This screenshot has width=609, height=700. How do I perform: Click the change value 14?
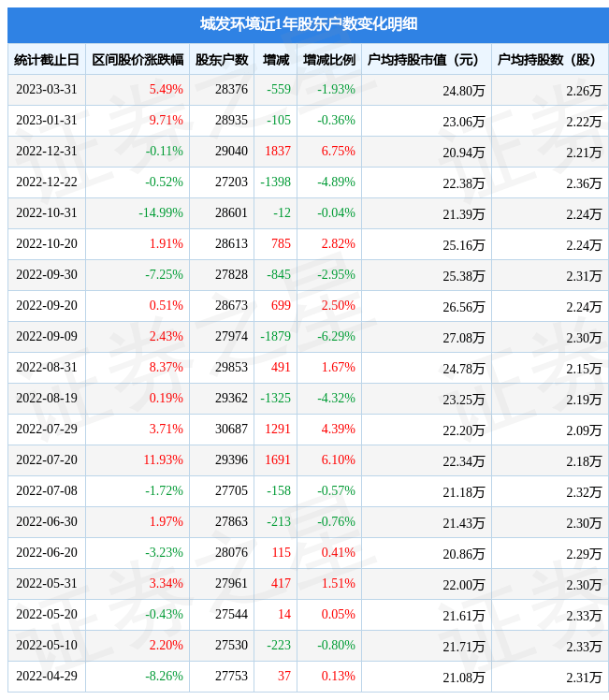point(284,614)
